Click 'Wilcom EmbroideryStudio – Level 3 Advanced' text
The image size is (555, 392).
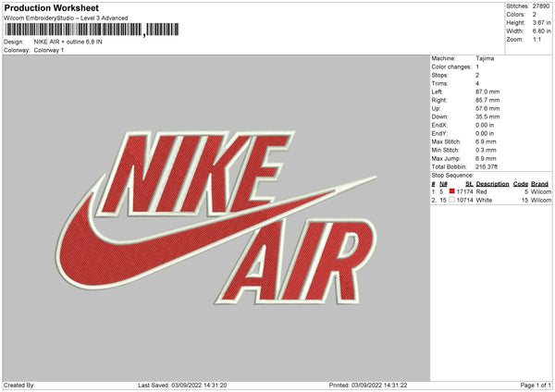click(x=66, y=18)
